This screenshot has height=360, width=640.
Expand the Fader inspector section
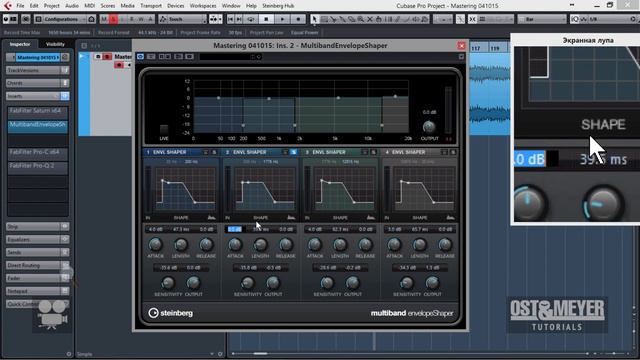pos(37,278)
